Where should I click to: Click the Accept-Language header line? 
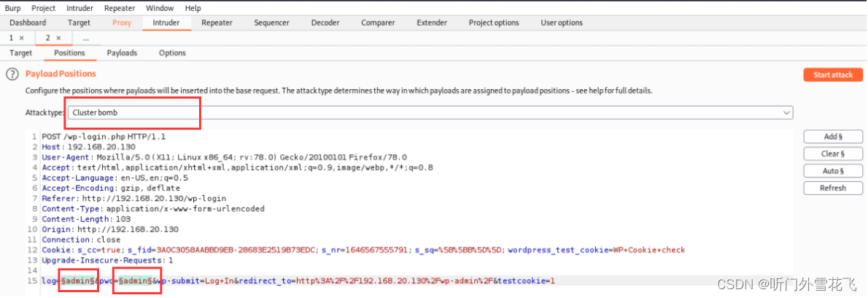tap(115, 177)
